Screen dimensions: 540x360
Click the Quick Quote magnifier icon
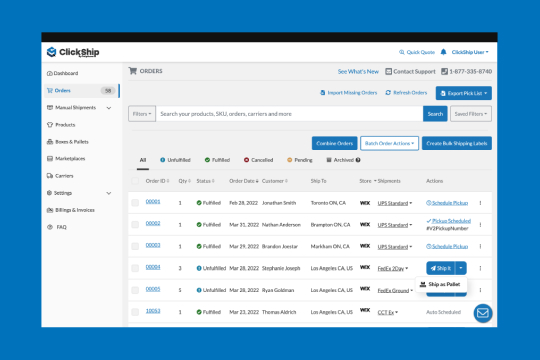click(x=402, y=52)
